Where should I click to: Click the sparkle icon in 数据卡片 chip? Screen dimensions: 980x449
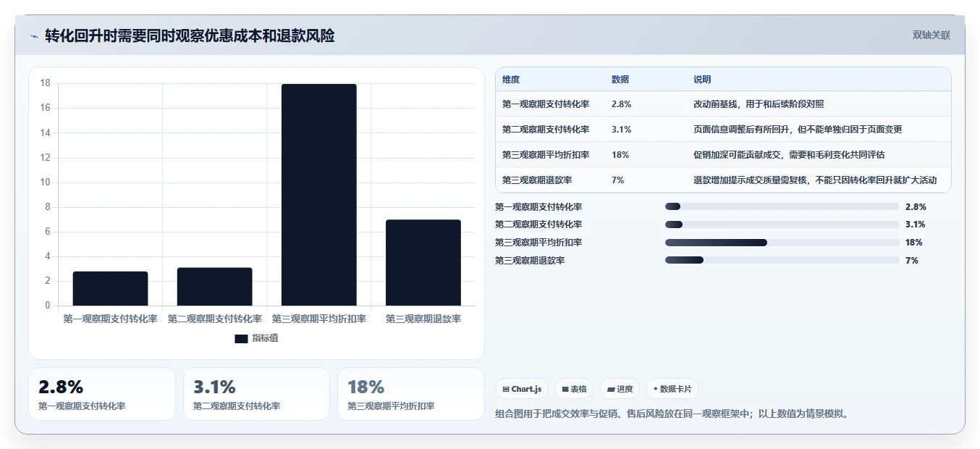[x=655, y=389]
